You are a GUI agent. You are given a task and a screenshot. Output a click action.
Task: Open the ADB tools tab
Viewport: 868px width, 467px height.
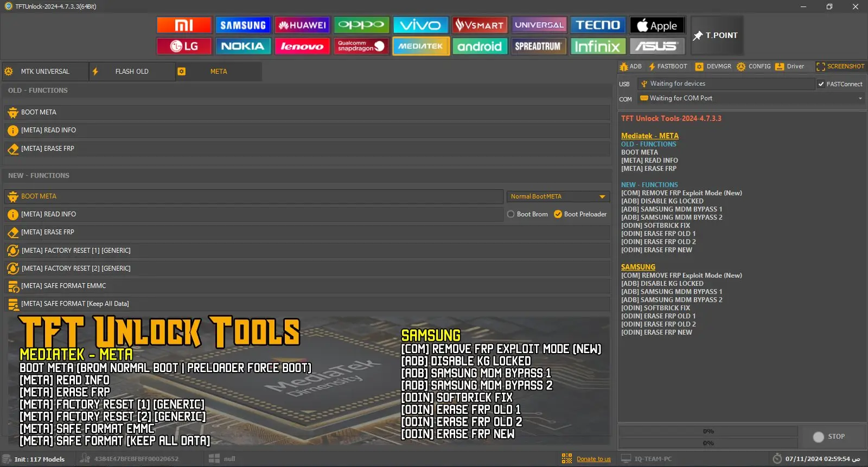(x=630, y=66)
